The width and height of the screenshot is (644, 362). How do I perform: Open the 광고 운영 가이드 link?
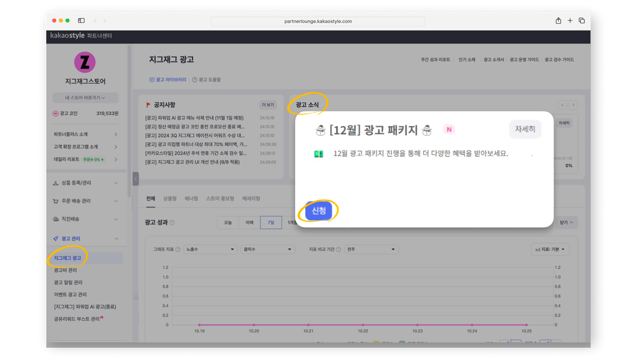524,60
